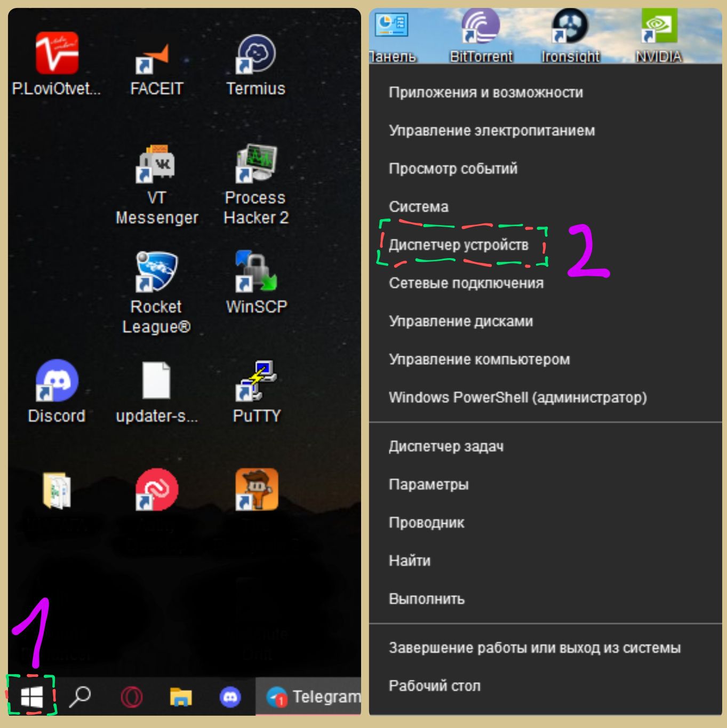Click Параметры in the context menu

[x=428, y=485]
